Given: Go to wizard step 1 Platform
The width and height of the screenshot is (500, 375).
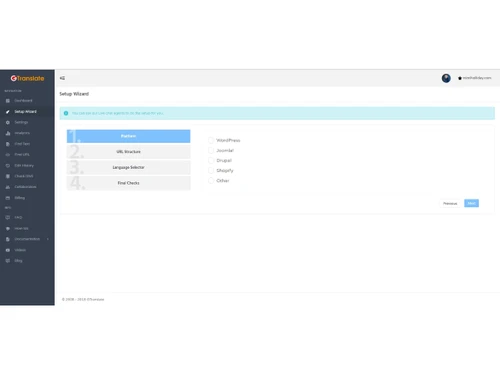Looking at the screenshot, I should (x=129, y=136).
